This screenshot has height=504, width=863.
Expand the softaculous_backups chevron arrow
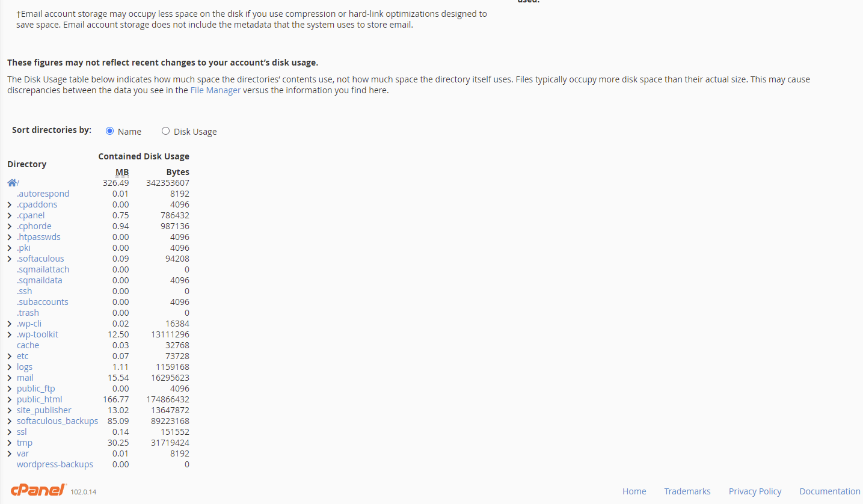(10, 421)
